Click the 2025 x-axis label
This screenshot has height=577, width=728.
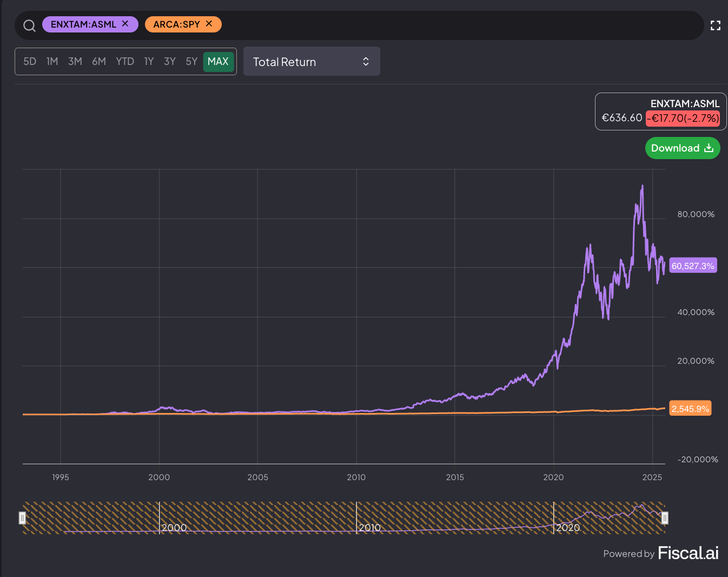(652, 477)
